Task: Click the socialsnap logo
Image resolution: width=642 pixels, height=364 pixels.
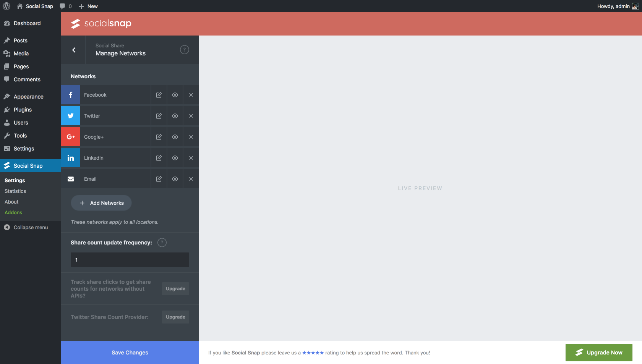Action: [101, 24]
